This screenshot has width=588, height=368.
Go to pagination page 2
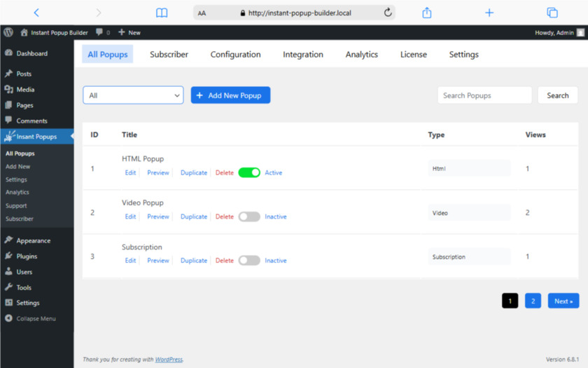pos(533,301)
